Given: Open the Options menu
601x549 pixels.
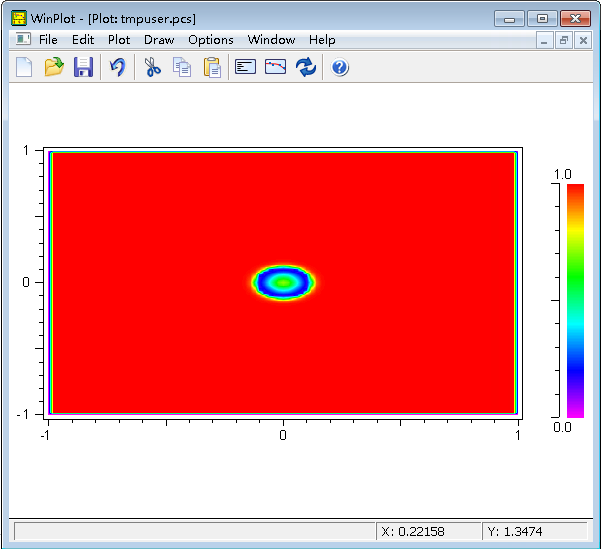Looking at the screenshot, I should click(210, 40).
